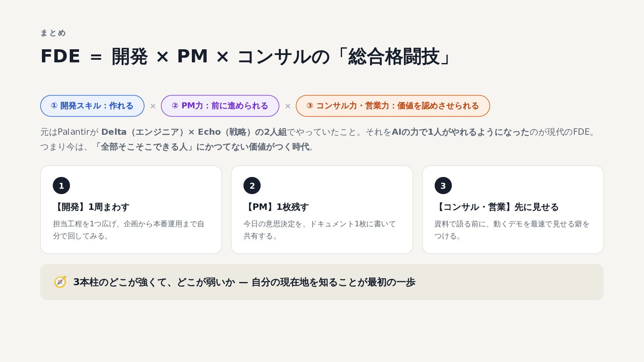The image size is (644, 362).
Task: Select the purple PM力:前に進められる pill
Action: coord(220,106)
